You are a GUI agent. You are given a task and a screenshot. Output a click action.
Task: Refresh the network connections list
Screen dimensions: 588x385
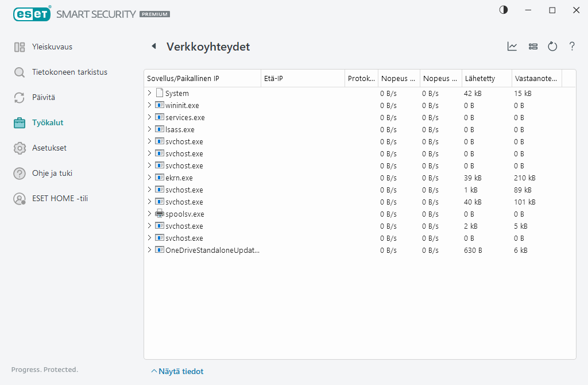552,47
